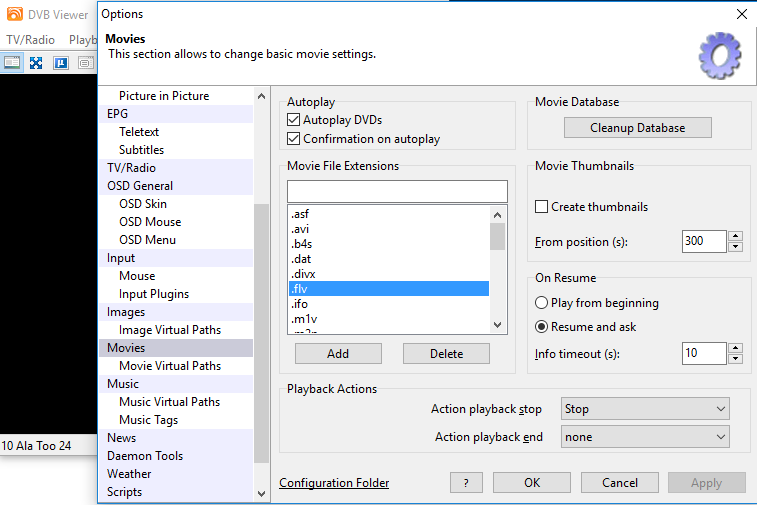Click the OK button
Screen dimensions: 757x505
point(532,483)
